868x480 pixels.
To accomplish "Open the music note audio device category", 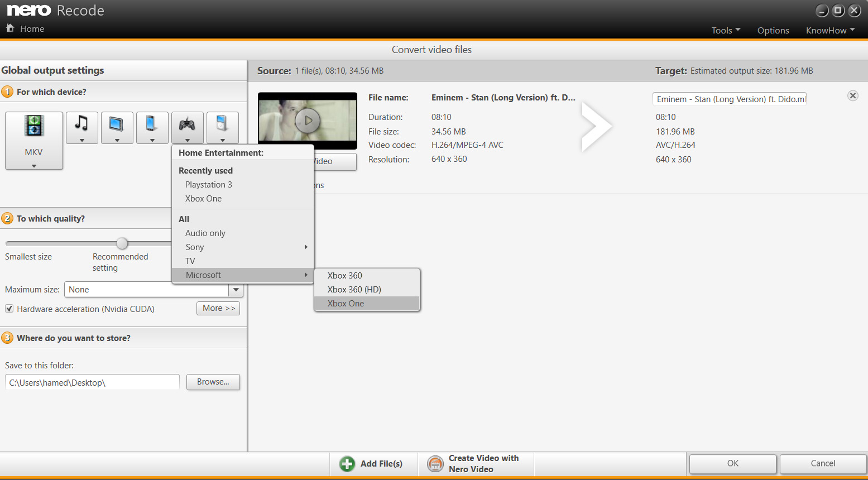I will click(x=82, y=128).
